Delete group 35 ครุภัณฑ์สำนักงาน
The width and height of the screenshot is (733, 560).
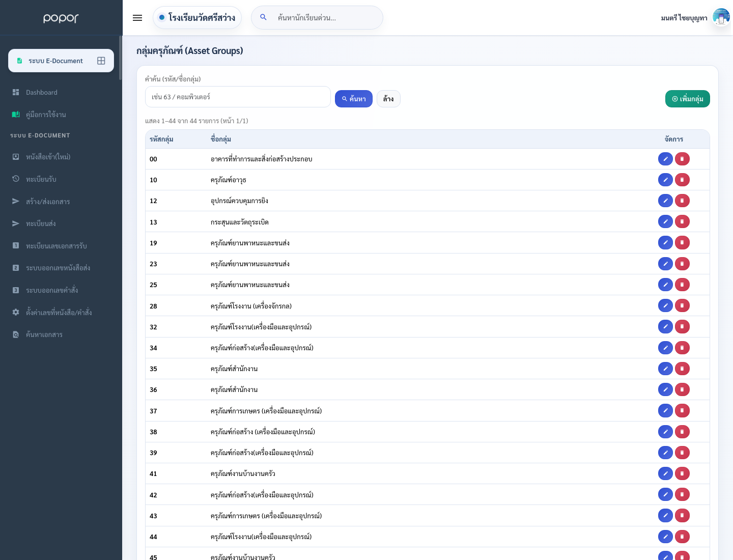pos(682,369)
